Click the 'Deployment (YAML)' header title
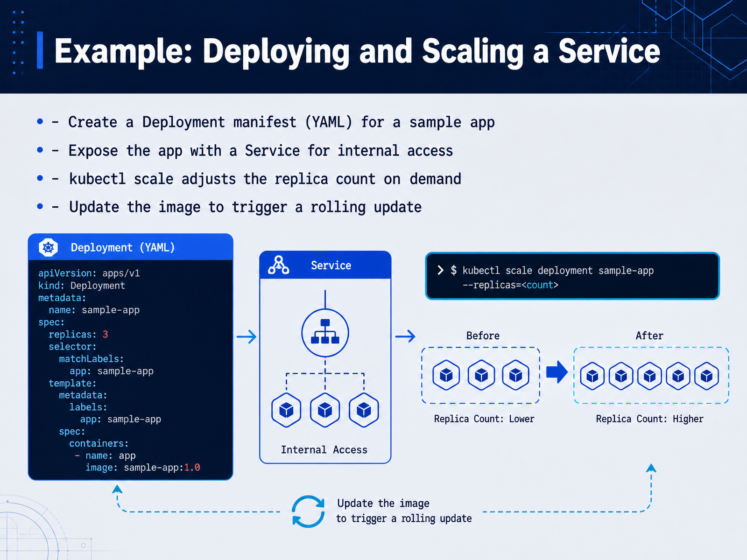Screen dimensions: 747x560 tap(123, 247)
